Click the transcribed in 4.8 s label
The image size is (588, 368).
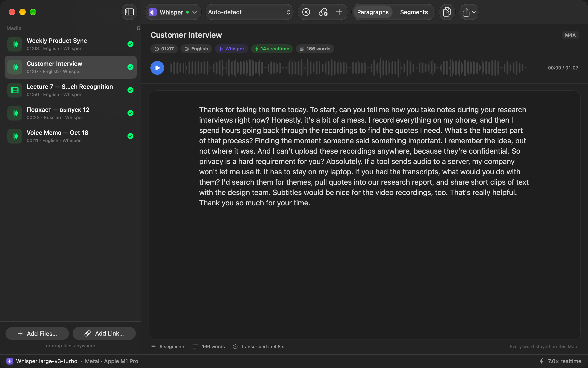click(x=263, y=347)
